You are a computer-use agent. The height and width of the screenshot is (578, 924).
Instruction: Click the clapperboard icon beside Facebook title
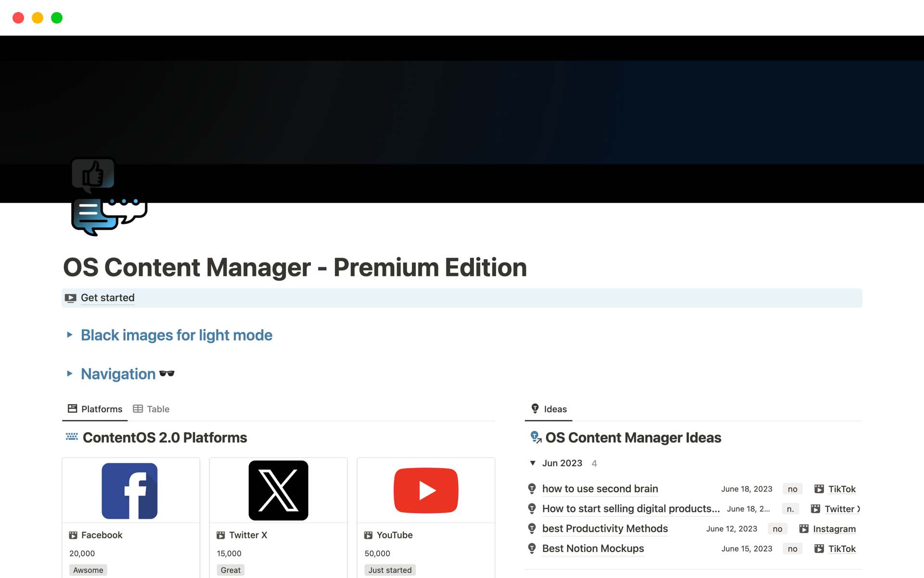73,535
